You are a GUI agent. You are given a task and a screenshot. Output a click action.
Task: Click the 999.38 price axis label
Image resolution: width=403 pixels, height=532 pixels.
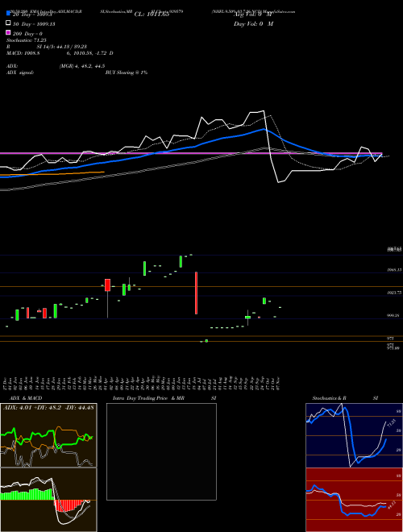pyautogui.click(x=394, y=315)
